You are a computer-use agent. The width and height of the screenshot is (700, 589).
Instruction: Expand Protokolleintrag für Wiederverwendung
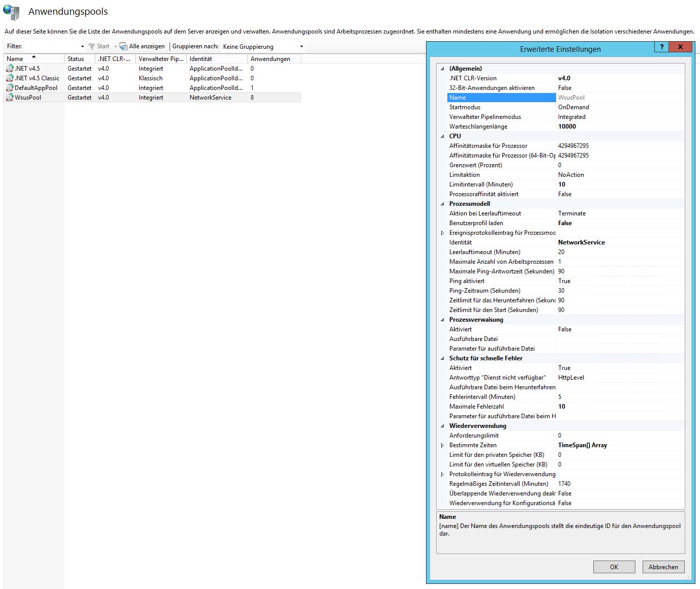[x=442, y=474]
